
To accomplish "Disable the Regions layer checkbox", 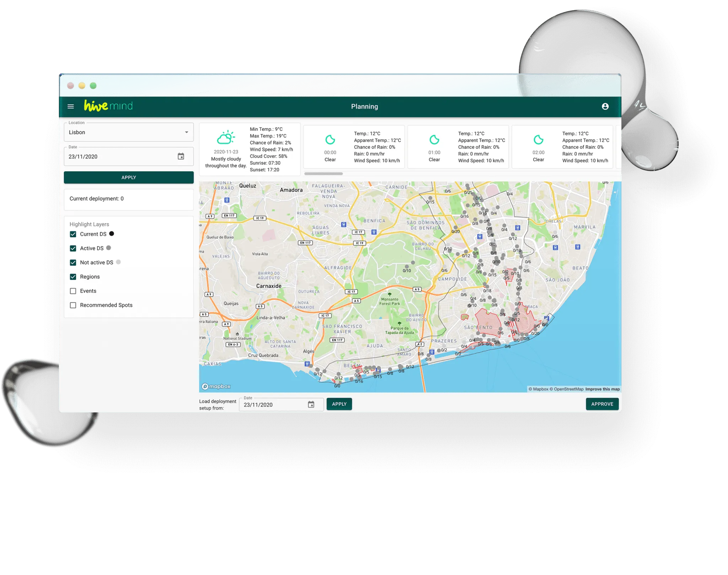I will [x=73, y=277].
